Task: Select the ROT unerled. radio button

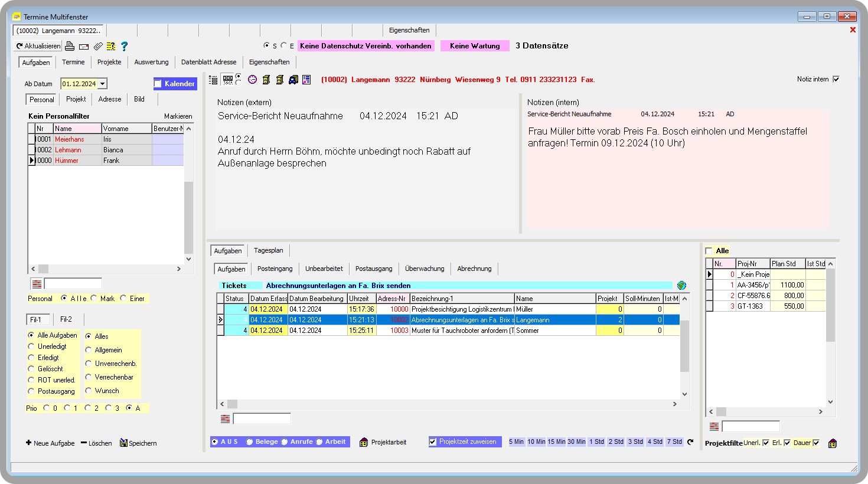Action: pos(30,380)
